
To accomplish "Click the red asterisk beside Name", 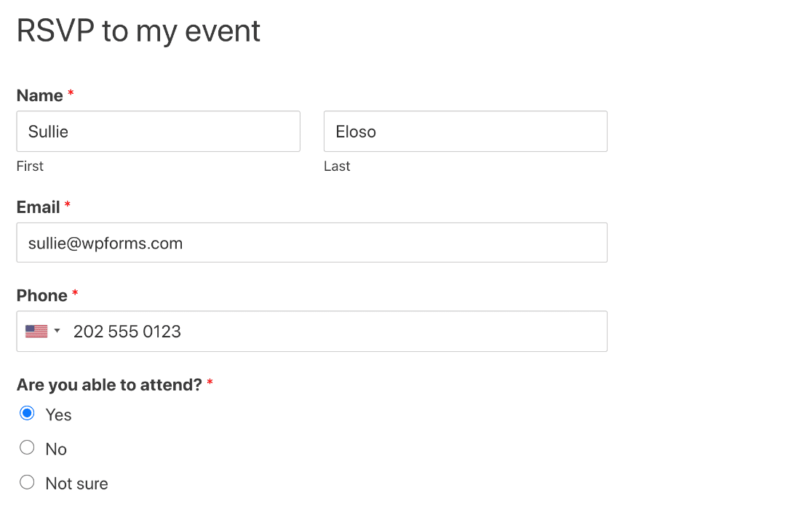I will [71, 94].
